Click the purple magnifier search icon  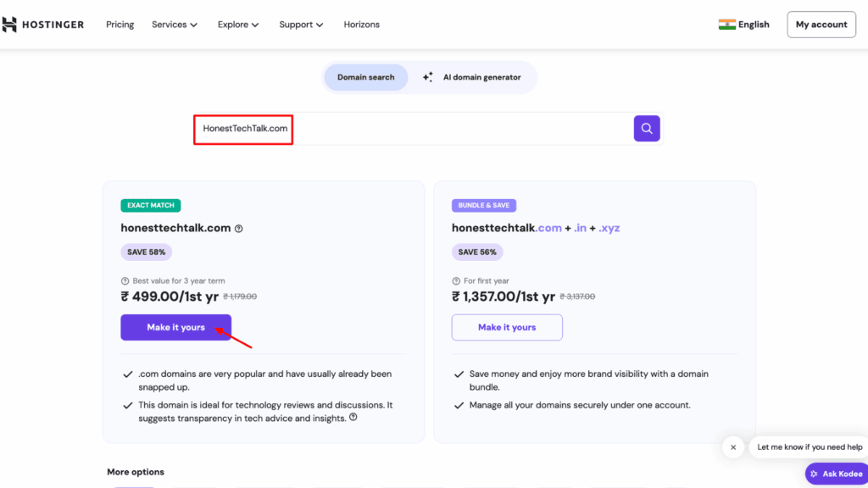647,128
